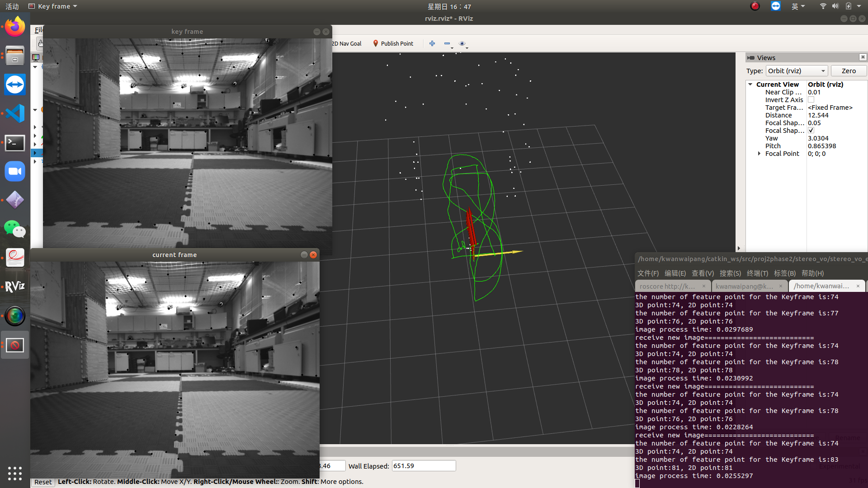Open the terminal from the dock

15,143
